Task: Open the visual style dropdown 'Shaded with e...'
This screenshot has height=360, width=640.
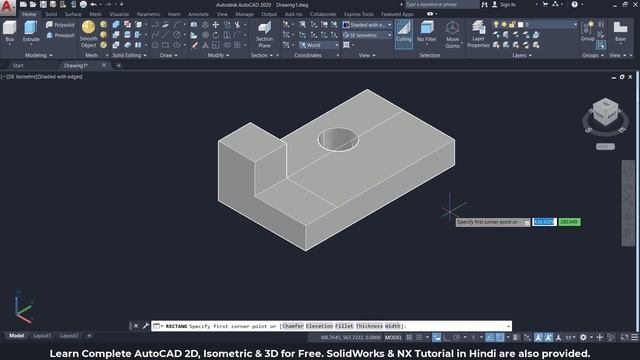Action: pos(367,25)
